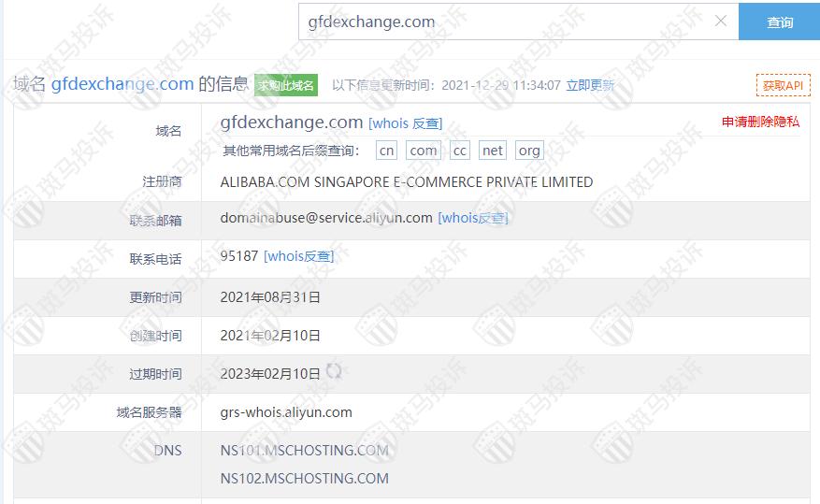Click the grs-whois.aliyun.com server text
Viewport: 820px width, 504px height.
286,412
